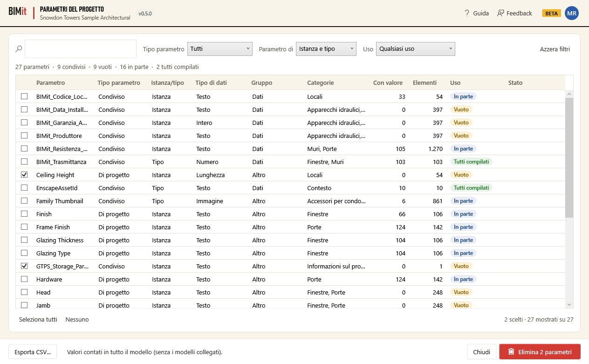This screenshot has width=589, height=364.
Task: Check the BIMit_Produttore row checkbox
Action: (x=24, y=136)
